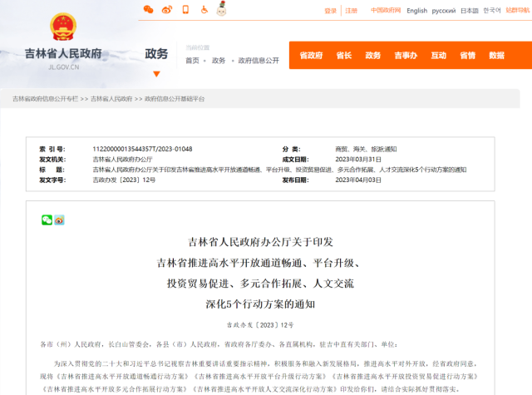Click 政府信息公开 in current location path

click(259, 61)
